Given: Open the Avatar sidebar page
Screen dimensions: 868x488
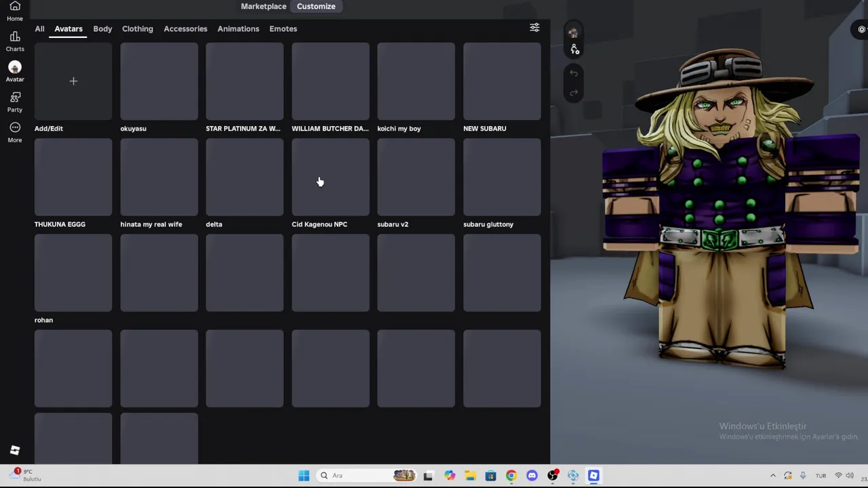Looking at the screenshot, I should tap(15, 71).
